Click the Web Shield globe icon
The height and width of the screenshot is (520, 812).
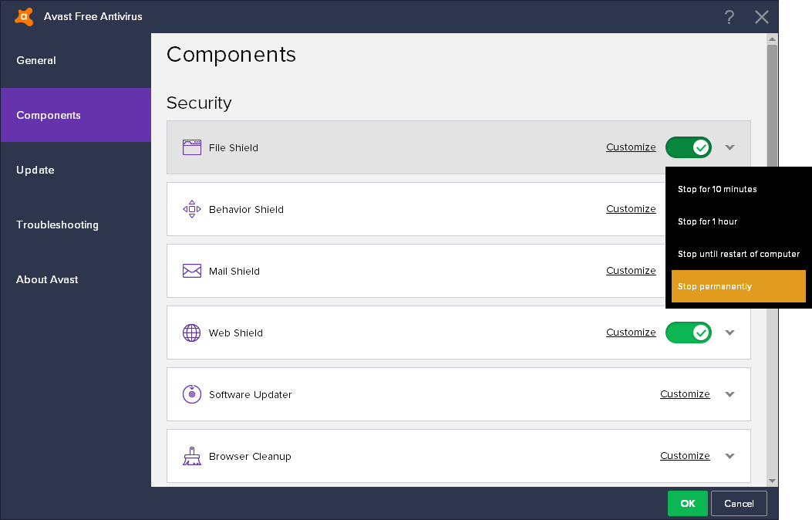pyautogui.click(x=191, y=333)
